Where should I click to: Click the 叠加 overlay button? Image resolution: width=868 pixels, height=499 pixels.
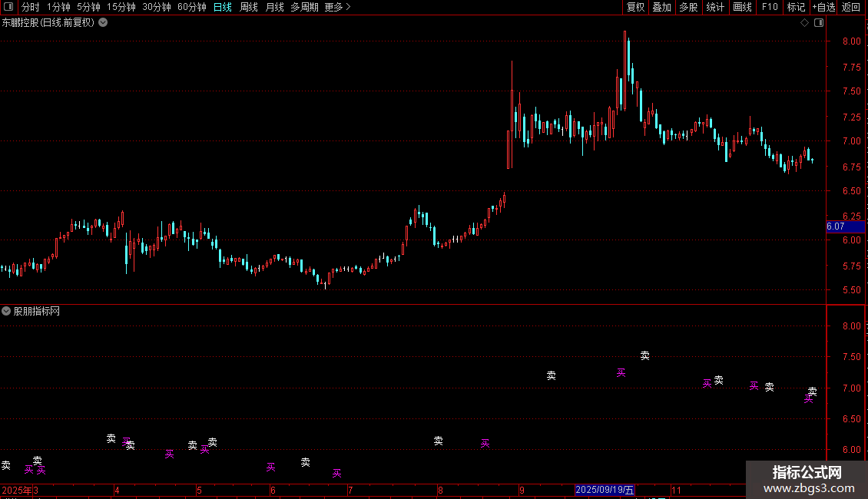[x=661, y=7]
